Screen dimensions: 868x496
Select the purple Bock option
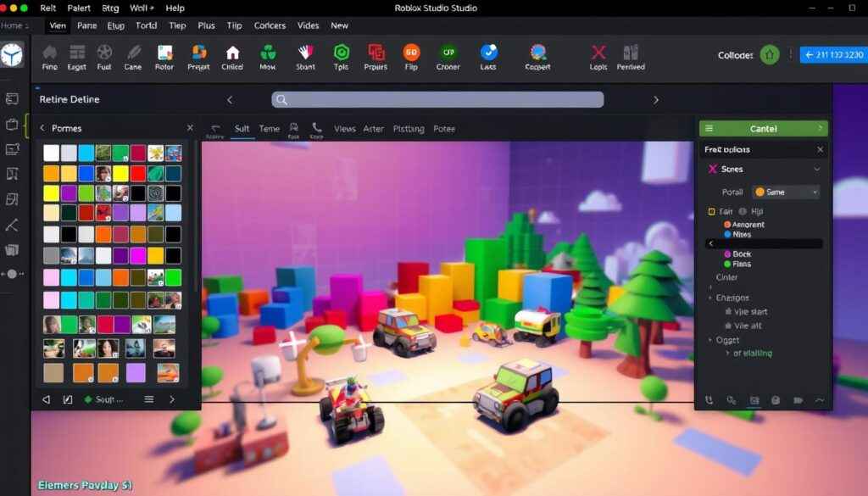pyautogui.click(x=737, y=254)
